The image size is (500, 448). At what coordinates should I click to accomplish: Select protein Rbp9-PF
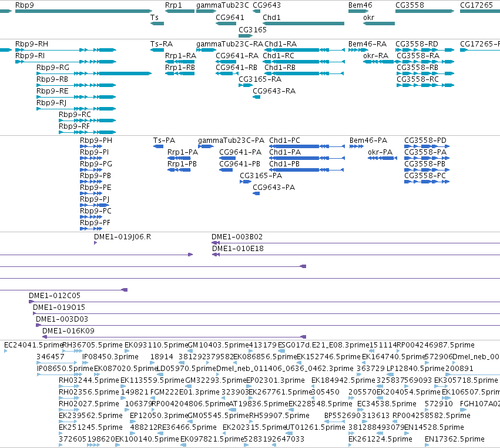coord(91,229)
